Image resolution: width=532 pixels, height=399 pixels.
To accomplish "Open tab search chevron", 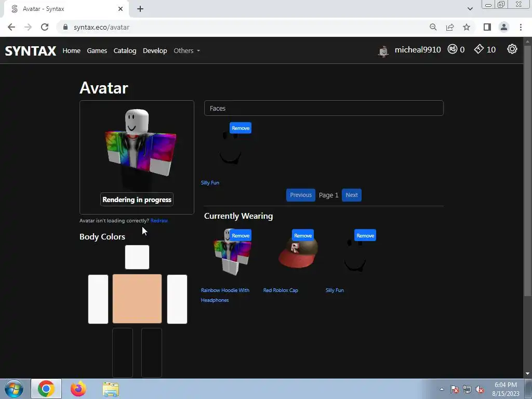I will (x=470, y=9).
